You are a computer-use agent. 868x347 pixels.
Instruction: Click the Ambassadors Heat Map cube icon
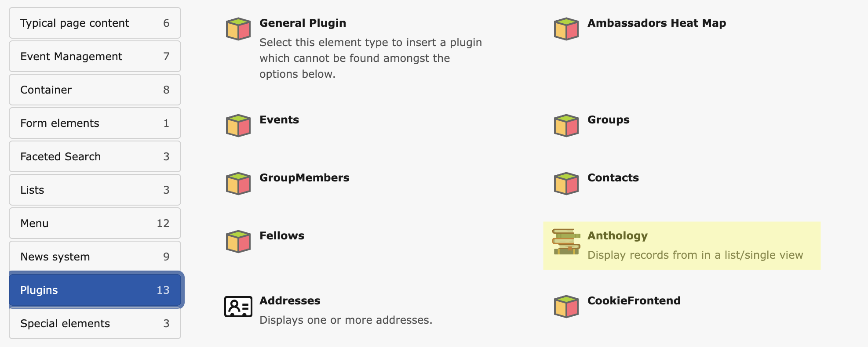[x=566, y=29]
